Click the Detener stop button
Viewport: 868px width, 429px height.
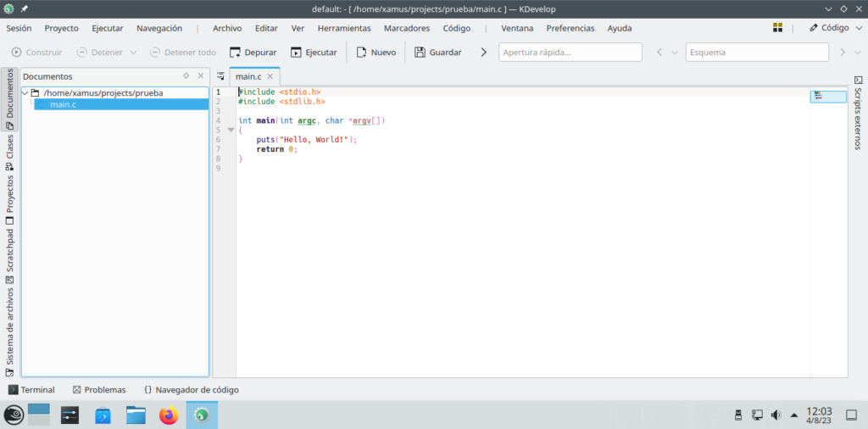(x=100, y=52)
